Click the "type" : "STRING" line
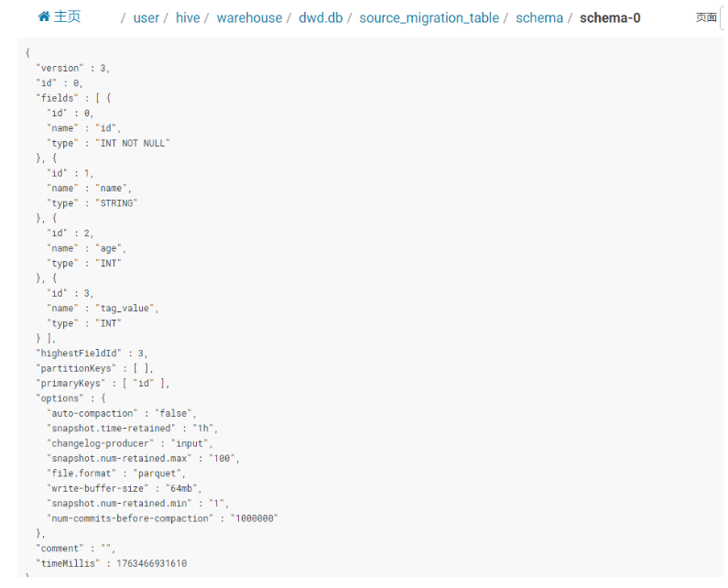 (x=92, y=203)
